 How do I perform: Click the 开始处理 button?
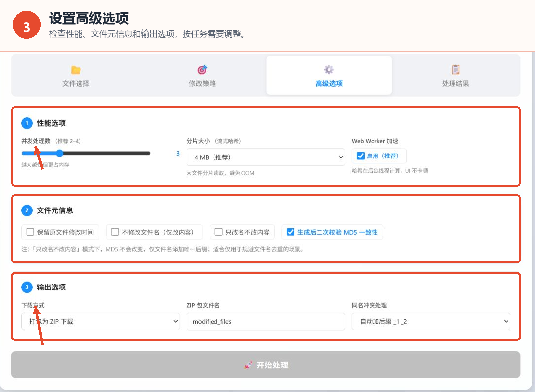[x=266, y=365]
